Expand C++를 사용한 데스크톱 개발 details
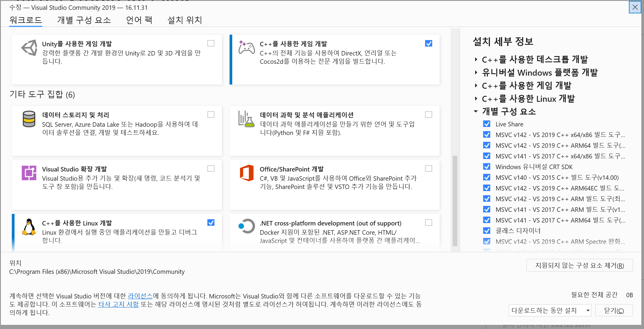The width and height of the screenshot is (644, 329). (x=476, y=59)
